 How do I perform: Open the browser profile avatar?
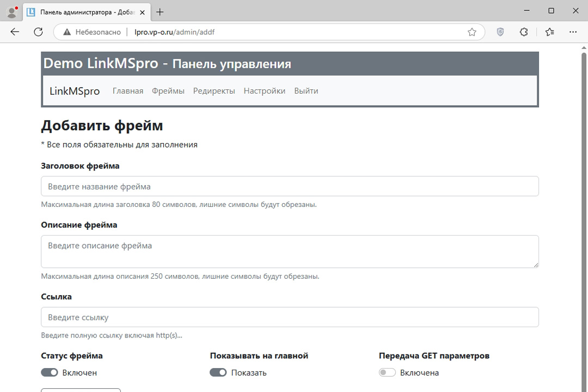click(12, 12)
